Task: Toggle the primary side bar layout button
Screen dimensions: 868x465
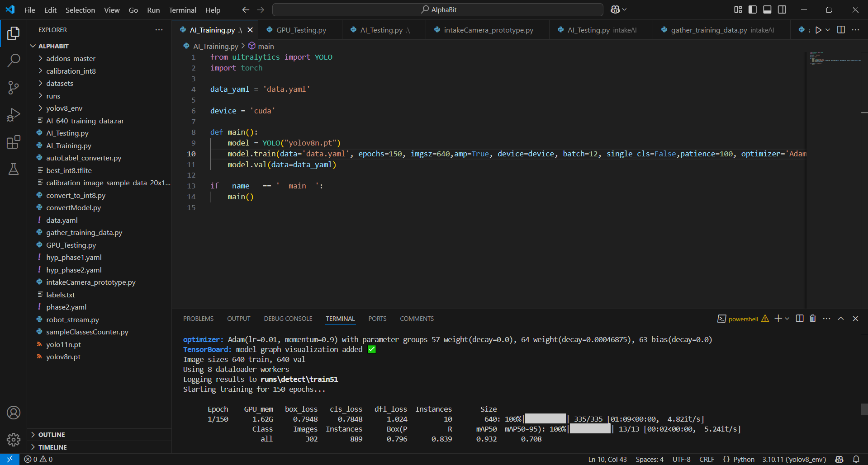Action: pos(753,9)
